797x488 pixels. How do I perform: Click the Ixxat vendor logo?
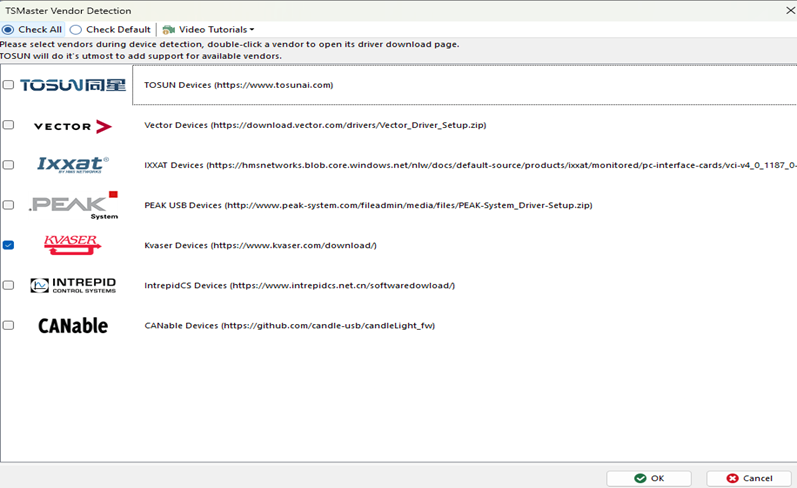click(73, 164)
